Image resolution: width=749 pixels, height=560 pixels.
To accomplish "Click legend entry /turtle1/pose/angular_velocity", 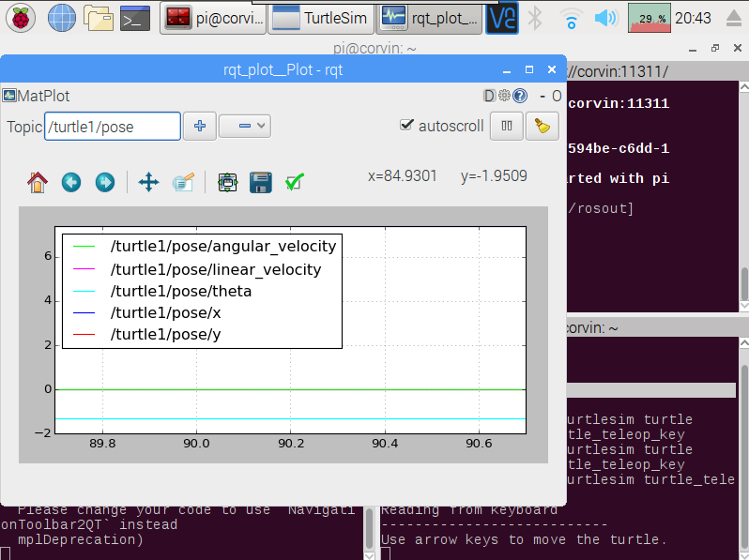I will coord(223,247).
